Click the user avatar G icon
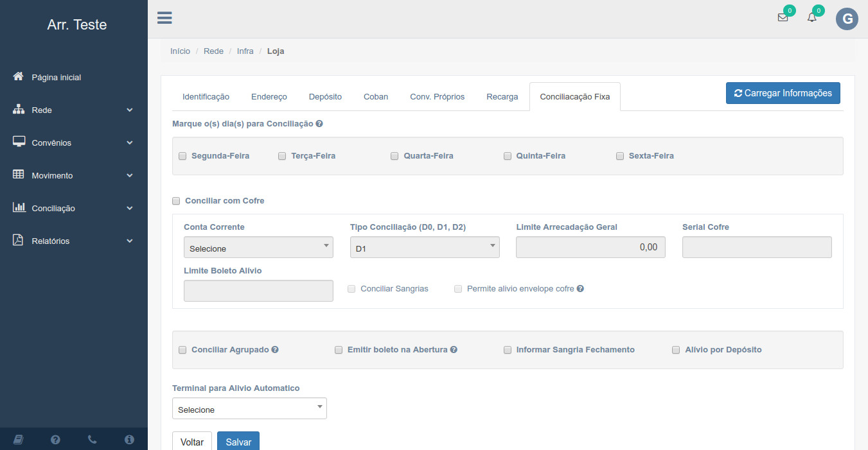868x450 pixels. (847, 19)
